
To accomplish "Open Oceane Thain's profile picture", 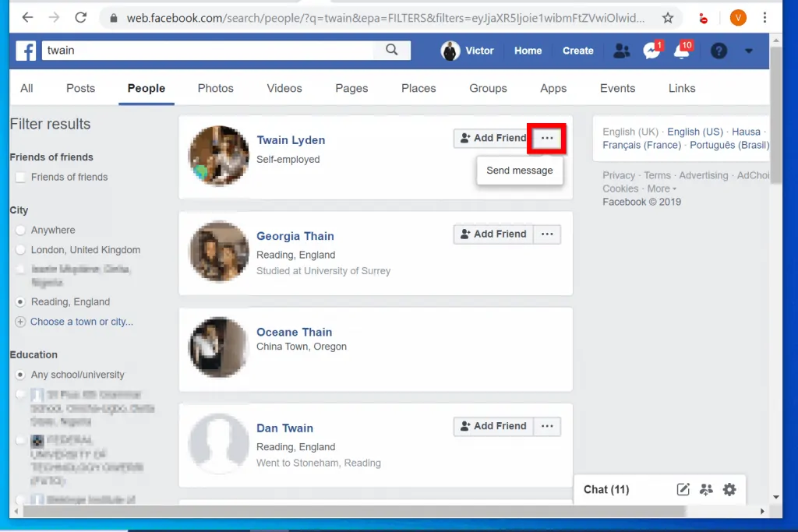I will [219, 347].
